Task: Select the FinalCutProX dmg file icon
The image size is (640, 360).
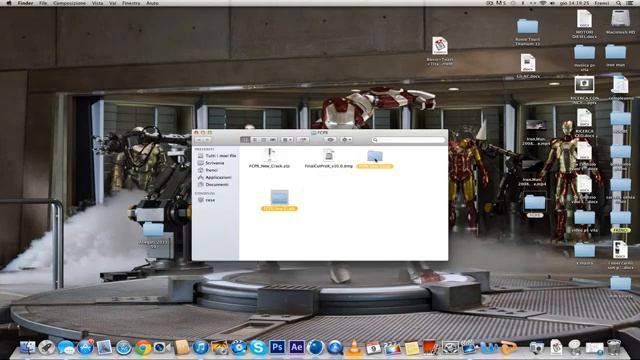Action: coord(329,155)
